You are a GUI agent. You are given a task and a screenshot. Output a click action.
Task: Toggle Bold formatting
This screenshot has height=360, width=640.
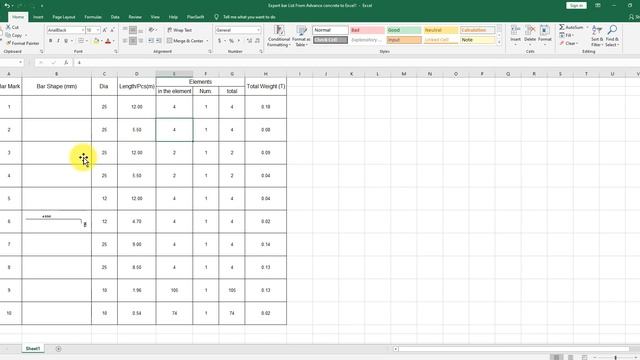51,41
